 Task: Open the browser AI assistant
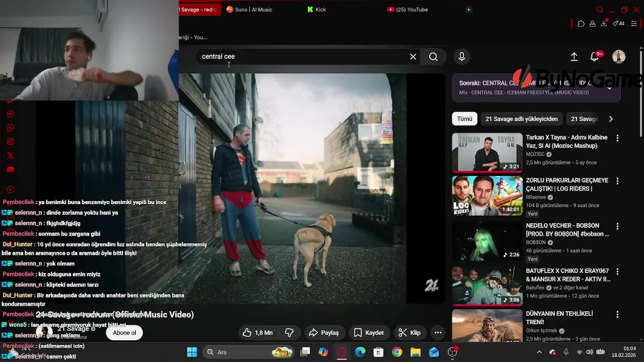coord(618,24)
